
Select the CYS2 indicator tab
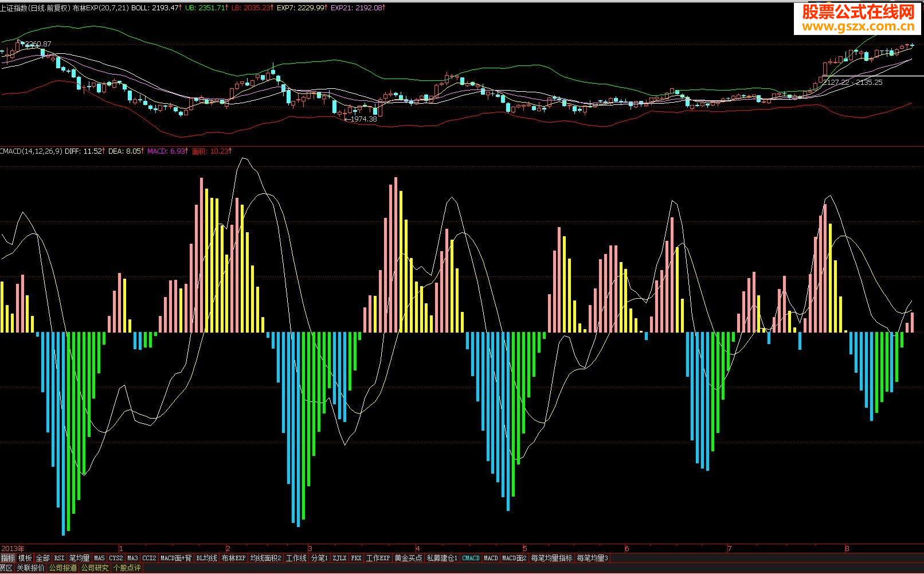point(116,558)
